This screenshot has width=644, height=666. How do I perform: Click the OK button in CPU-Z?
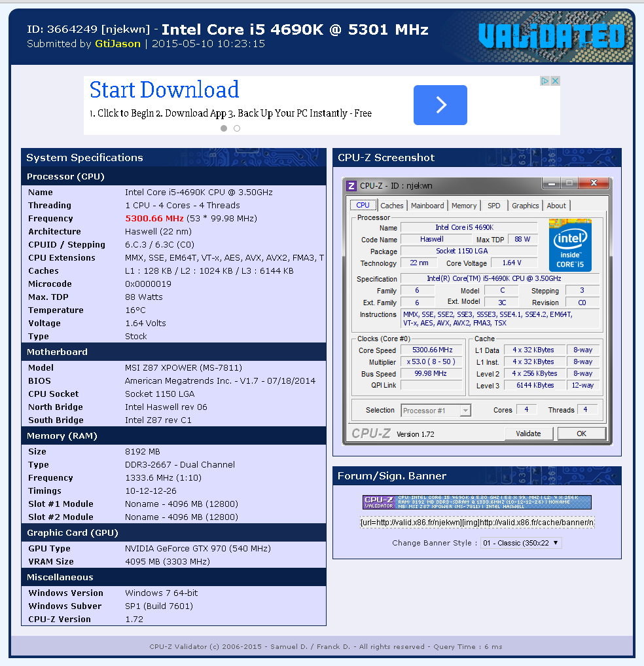click(582, 434)
